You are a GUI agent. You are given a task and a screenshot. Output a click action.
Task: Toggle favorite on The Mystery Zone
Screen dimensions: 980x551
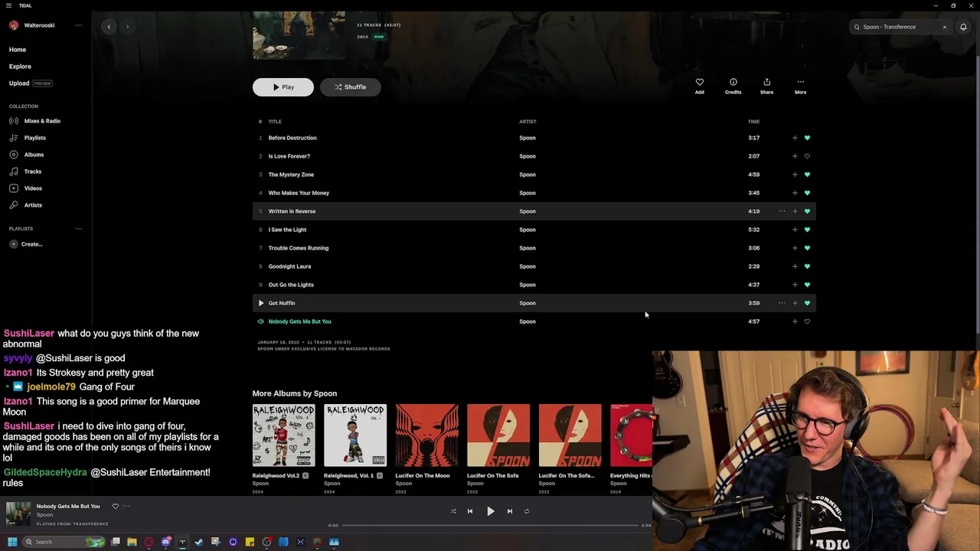pos(807,174)
